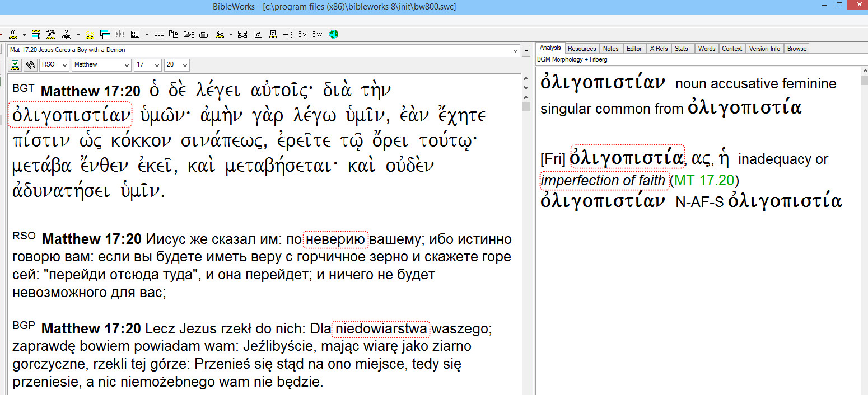Click the plus list toolbar icon
The height and width of the screenshot is (395, 868).
point(288,34)
